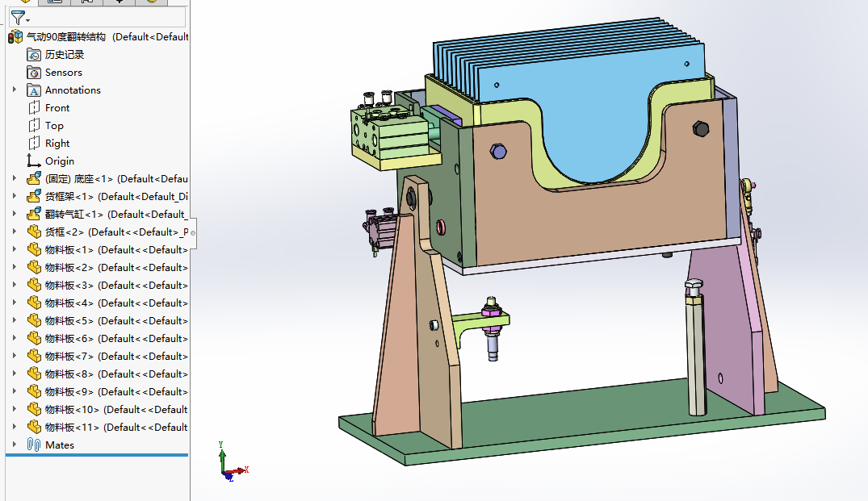Click the top-level assembly icon for 气动90度翻转结构

[x=15, y=37]
